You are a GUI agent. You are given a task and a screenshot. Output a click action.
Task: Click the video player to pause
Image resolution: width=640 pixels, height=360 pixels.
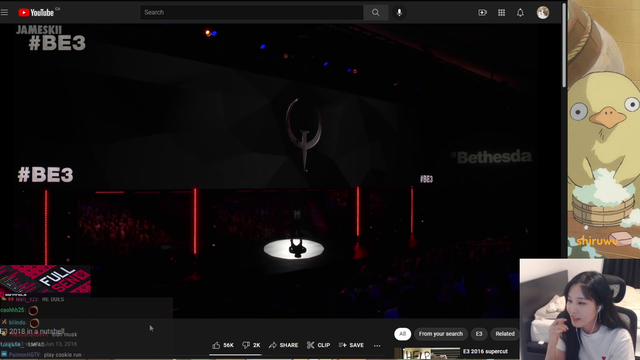[281, 171]
